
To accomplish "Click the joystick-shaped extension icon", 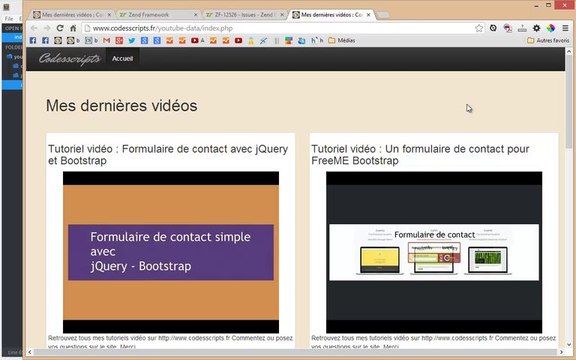I will pos(522,28).
